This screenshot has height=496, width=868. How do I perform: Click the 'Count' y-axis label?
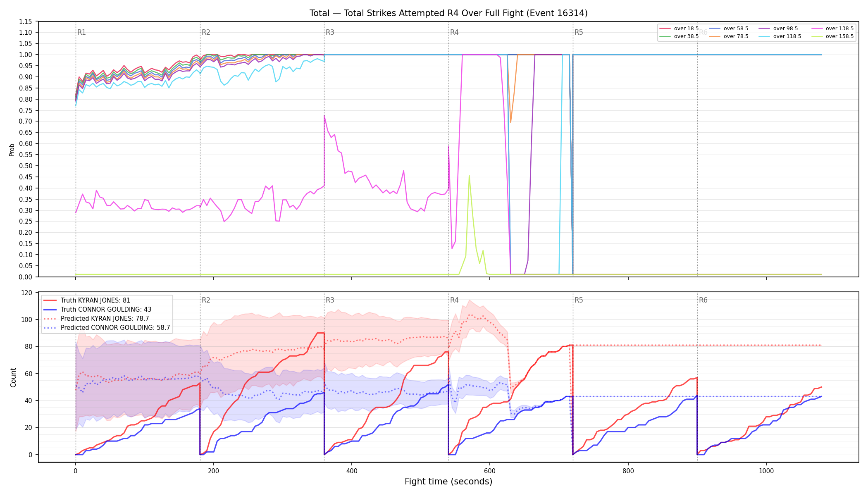pos(13,377)
